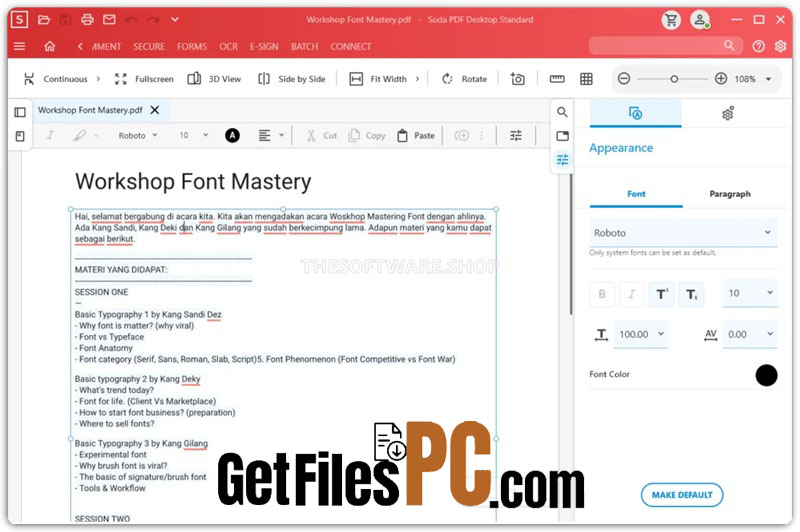Toggle Superscript formatting

[662, 294]
